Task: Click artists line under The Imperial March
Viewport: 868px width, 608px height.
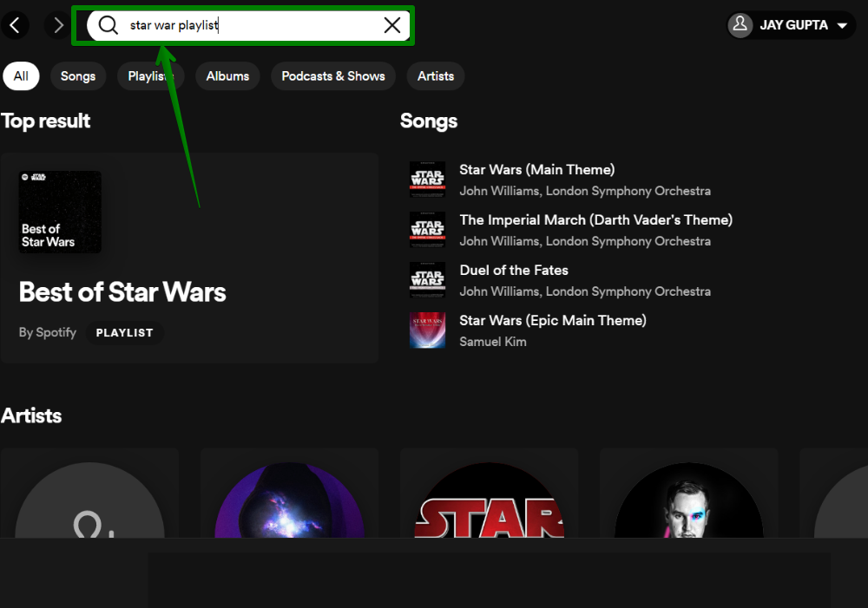Action: 585,241
